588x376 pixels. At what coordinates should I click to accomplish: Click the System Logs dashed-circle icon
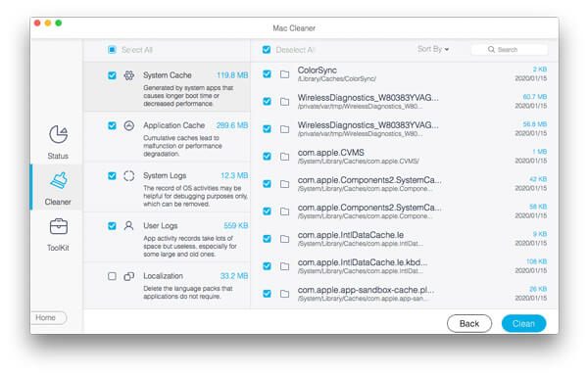click(x=129, y=175)
